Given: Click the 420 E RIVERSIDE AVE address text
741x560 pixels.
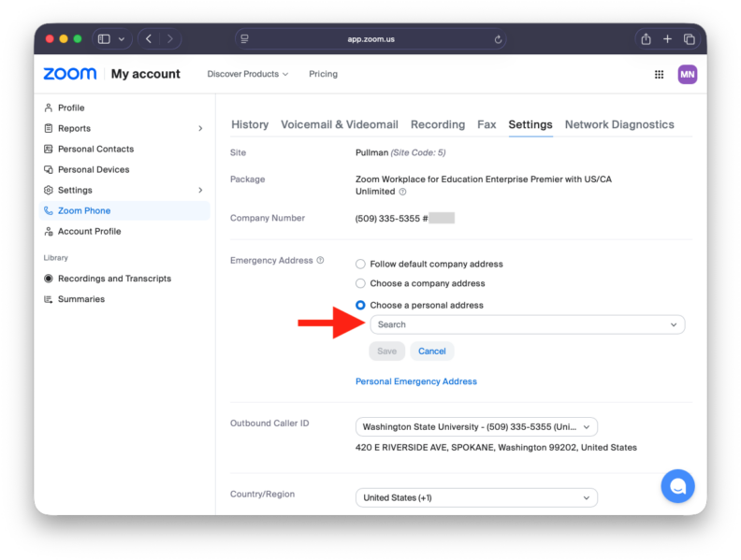Looking at the screenshot, I should point(496,447).
